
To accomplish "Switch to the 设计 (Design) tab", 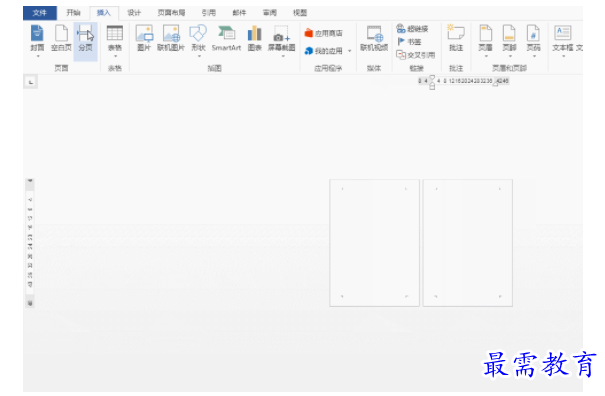I will 134,13.
